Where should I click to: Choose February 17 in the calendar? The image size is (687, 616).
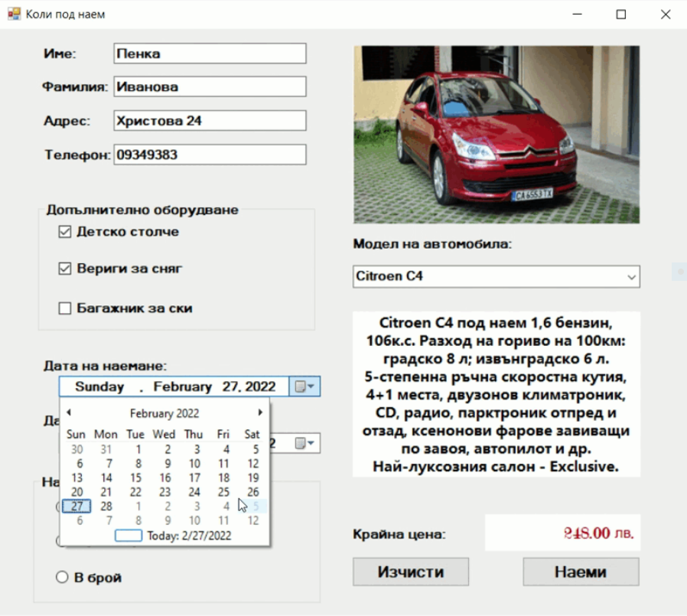pyautogui.click(x=194, y=477)
